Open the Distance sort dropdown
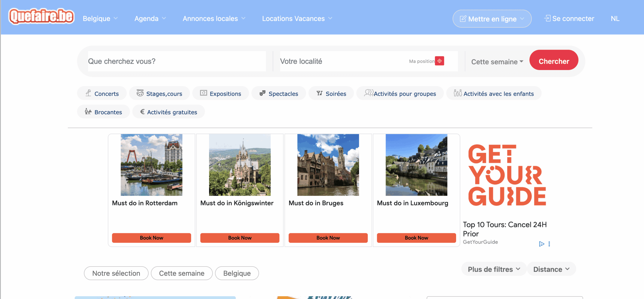The width and height of the screenshot is (644, 299). point(551,269)
